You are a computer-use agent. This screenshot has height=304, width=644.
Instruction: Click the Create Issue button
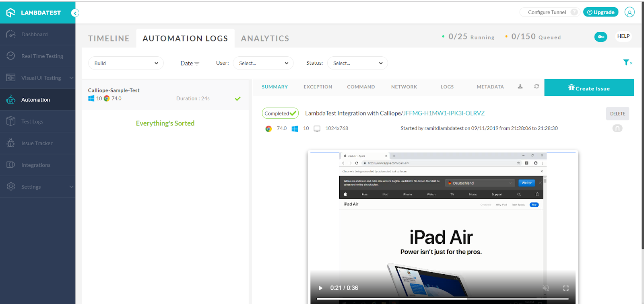click(x=589, y=88)
